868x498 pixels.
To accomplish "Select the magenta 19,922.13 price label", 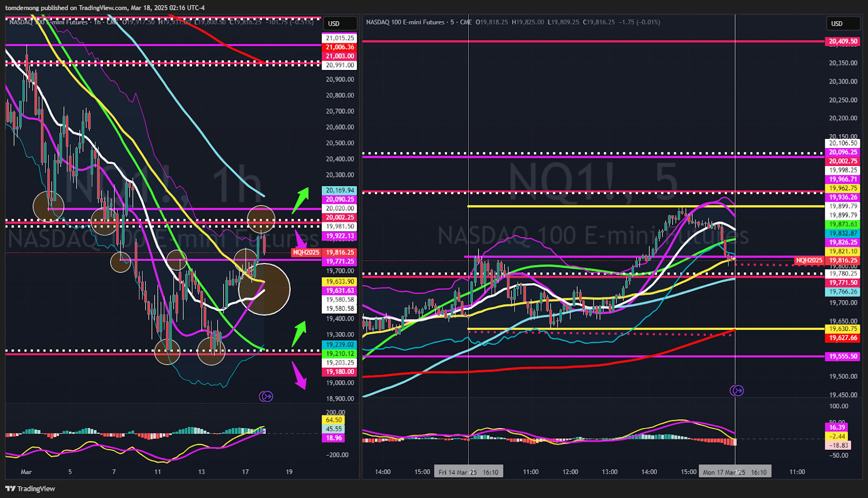I will pyautogui.click(x=340, y=236).
